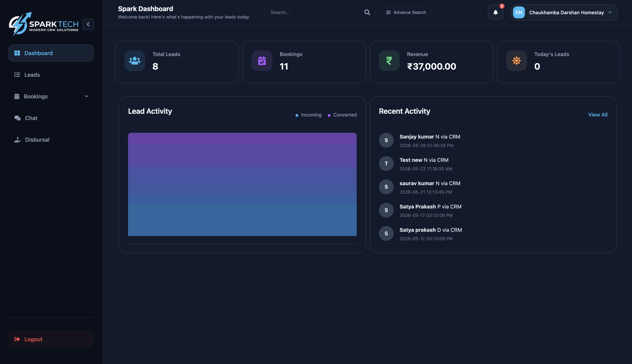
Task: Collapse sidebar with the chevron button
Action: pos(88,24)
